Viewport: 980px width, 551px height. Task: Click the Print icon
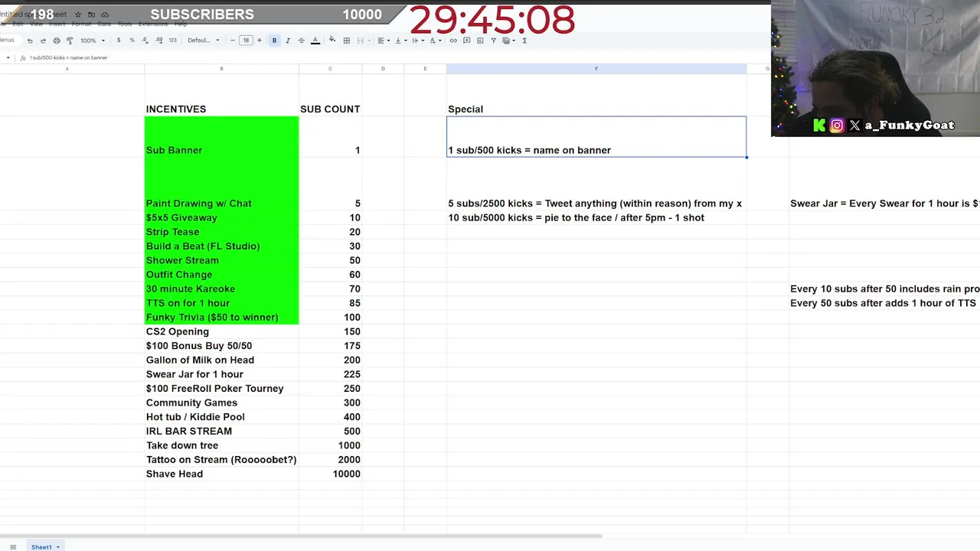click(57, 41)
